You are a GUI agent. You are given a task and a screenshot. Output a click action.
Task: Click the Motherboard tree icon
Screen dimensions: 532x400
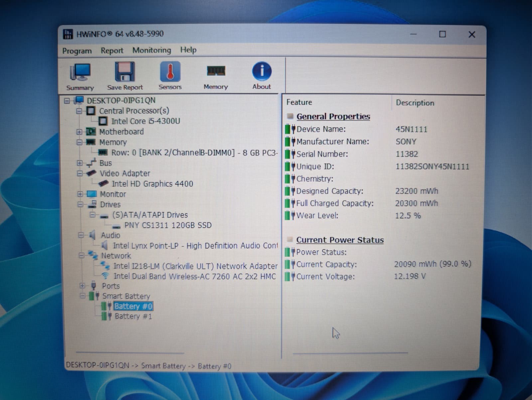point(91,132)
